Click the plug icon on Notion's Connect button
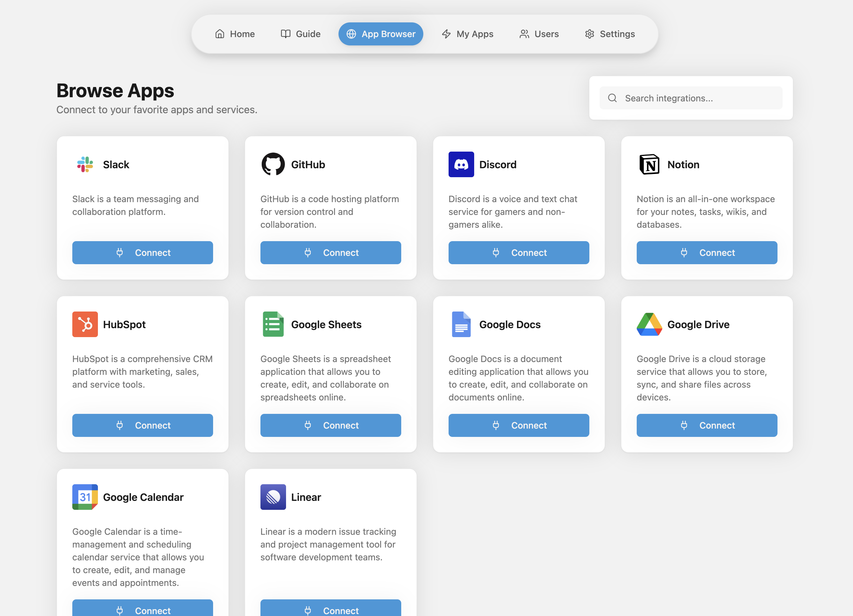The height and width of the screenshot is (616, 853). (x=684, y=253)
